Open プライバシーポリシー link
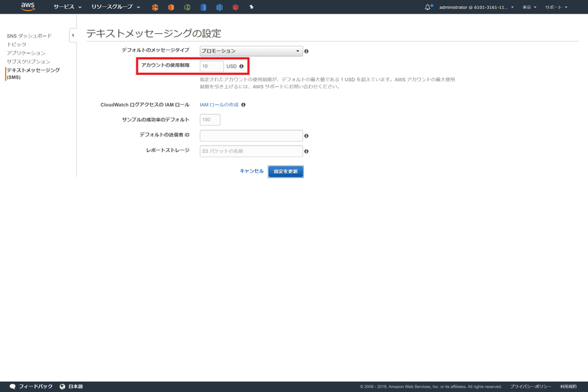588x392 pixels. pyautogui.click(x=530, y=387)
